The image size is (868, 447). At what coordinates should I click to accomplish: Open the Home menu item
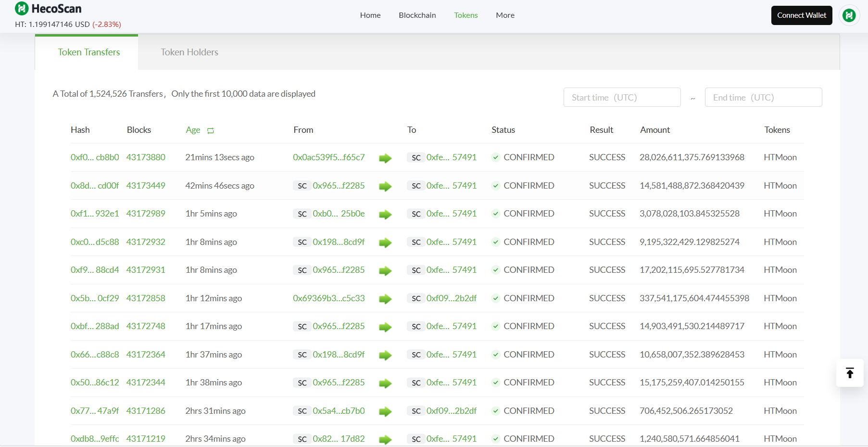(370, 15)
